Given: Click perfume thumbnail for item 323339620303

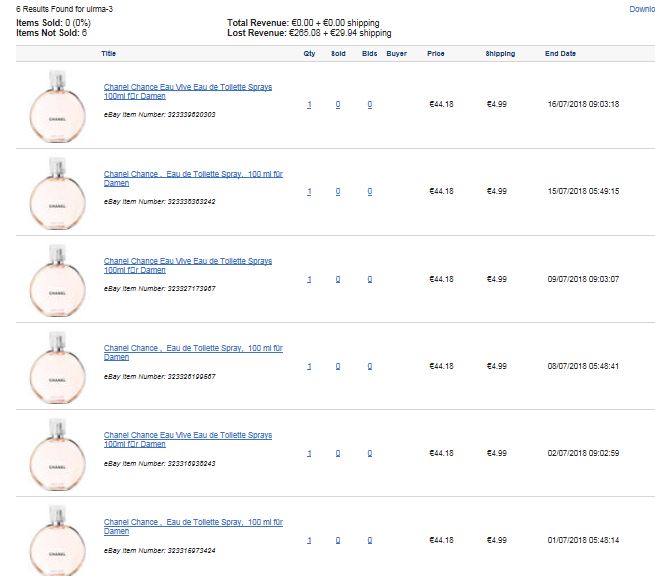Looking at the screenshot, I should tap(58, 106).
